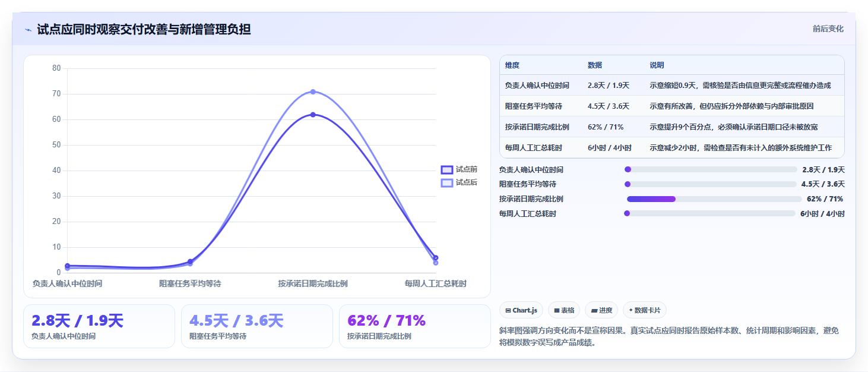Click the note starting 示意有所改善

point(732,106)
